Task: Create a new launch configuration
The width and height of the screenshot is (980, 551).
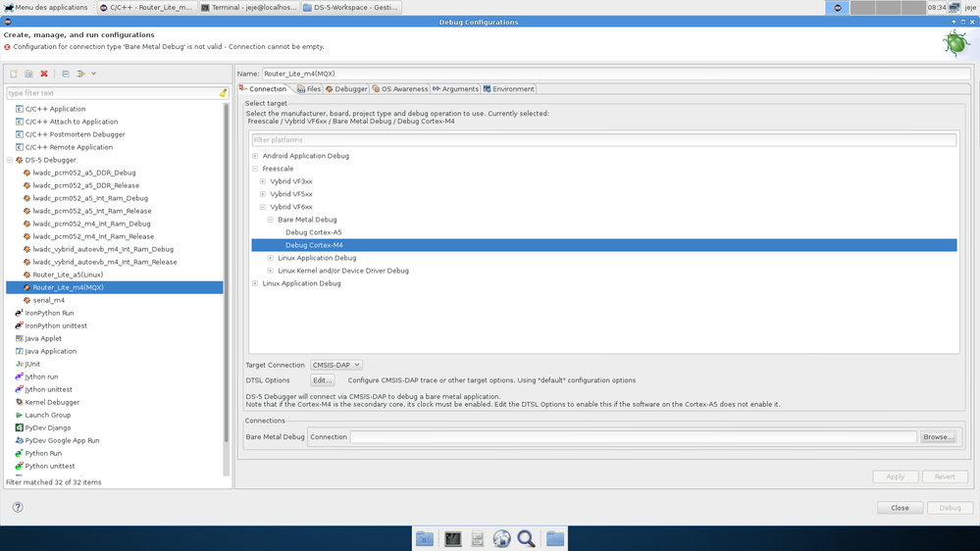Action: click(x=13, y=74)
